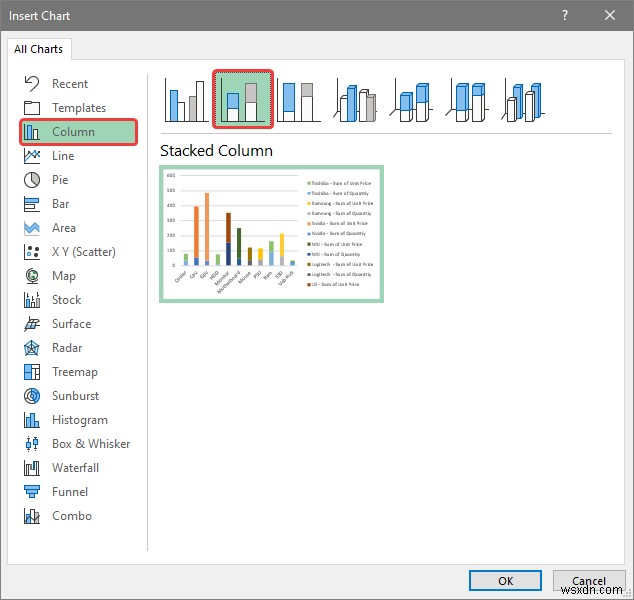Select the Waterfall label in category list
Viewport: 634px width, 600px height.
point(76,468)
